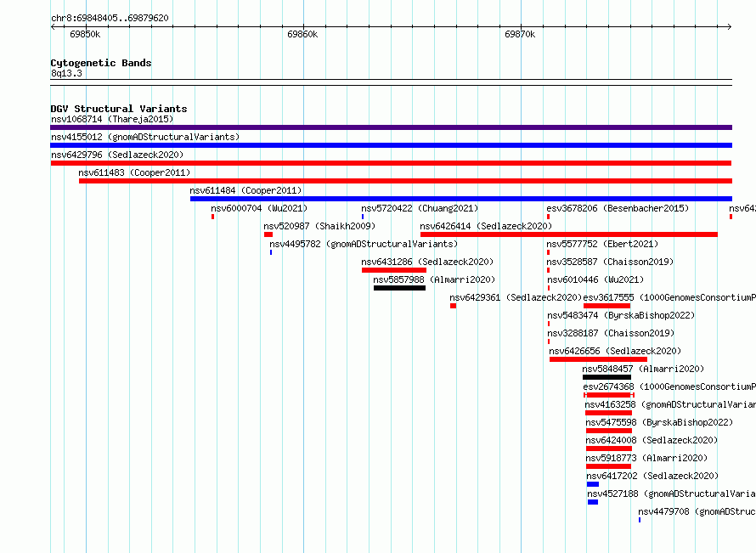Select the red nsv6431286 variant bar
The width and height of the screenshot is (756, 553).
(394, 270)
